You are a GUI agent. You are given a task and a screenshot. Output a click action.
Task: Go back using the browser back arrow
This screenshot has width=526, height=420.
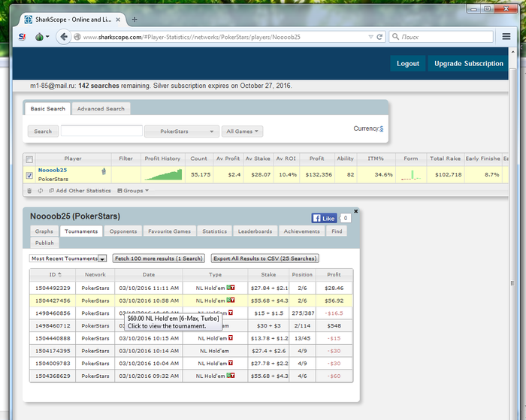63,37
